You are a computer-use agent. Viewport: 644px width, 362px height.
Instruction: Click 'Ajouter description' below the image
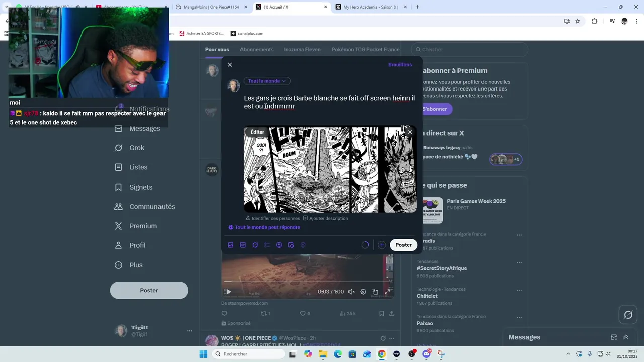coord(326,218)
